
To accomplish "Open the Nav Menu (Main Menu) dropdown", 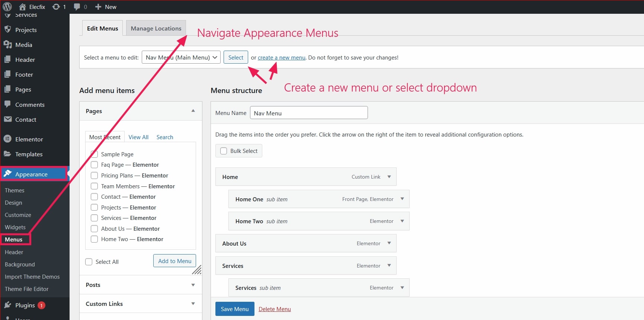I will click(181, 57).
